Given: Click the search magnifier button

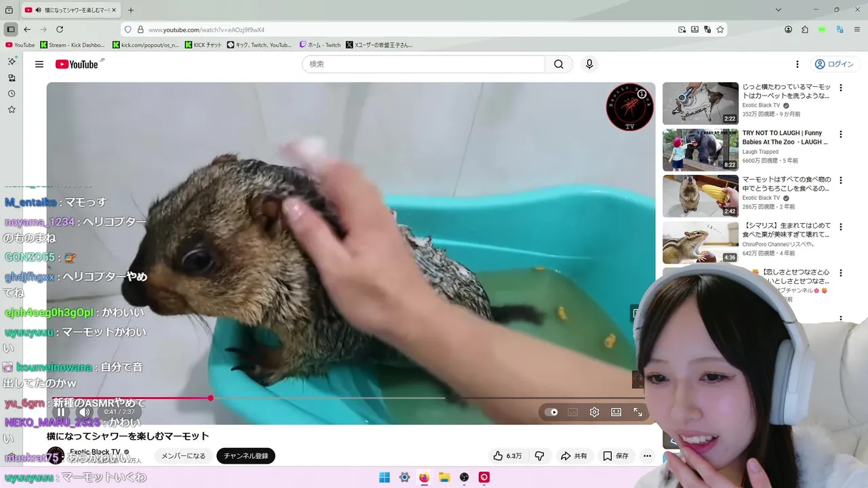Looking at the screenshot, I should tap(559, 64).
